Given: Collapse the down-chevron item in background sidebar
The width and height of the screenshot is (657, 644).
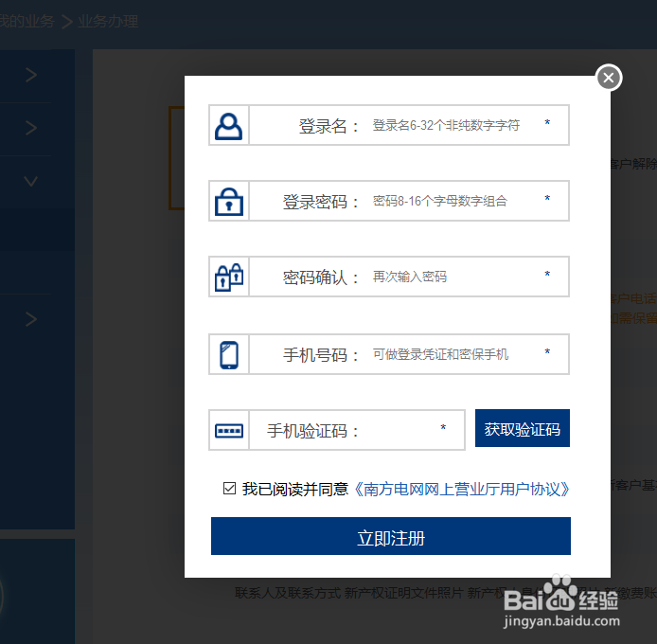Looking at the screenshot, I should click(x=30, y=181).
